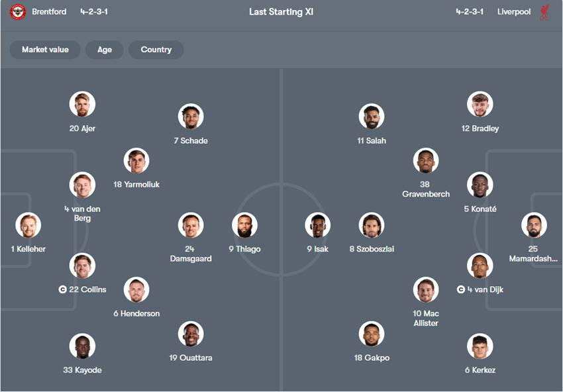Click the Liverpool club crest icon
Viewport: 563px width, 392px height.
544,12
